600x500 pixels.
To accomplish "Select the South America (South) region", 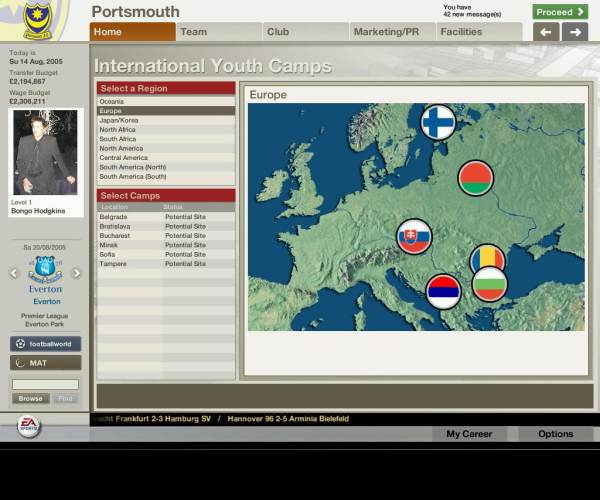I will pyautogui.click(x=166, y=176).
